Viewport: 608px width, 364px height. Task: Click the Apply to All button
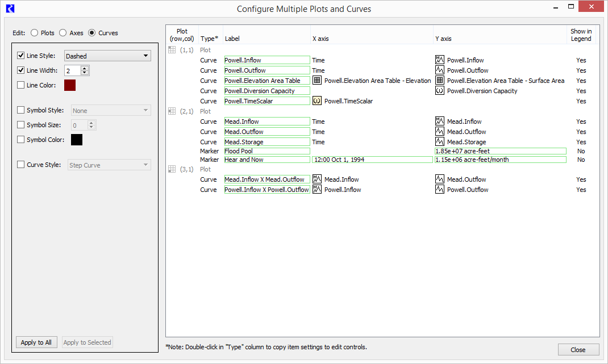coord(36,342)
